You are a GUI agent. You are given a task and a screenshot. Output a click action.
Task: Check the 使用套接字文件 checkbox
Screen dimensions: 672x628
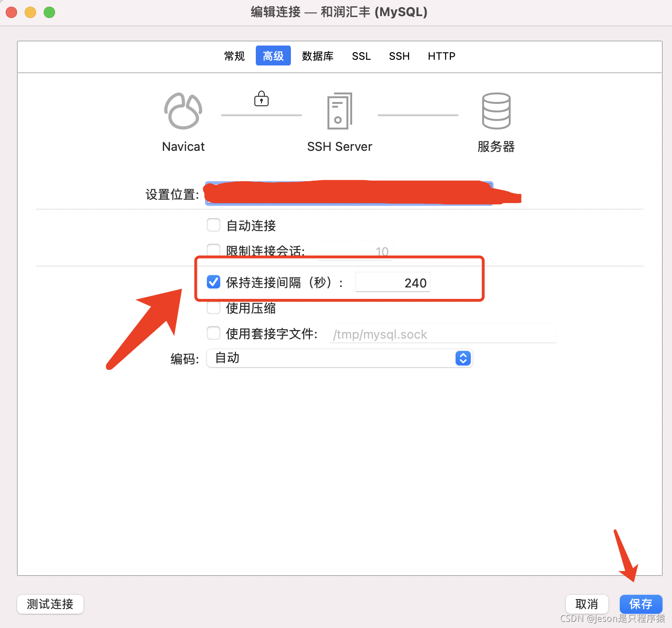point(214,333)
